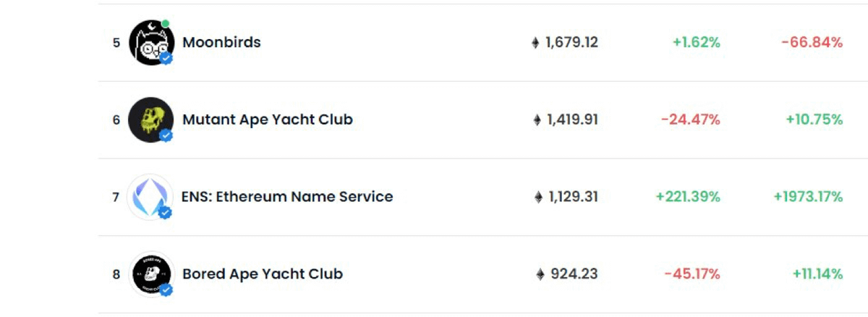Click the Moonbirds owl avatar
This screenshot has width=868, height=317.
pos(150,41)
